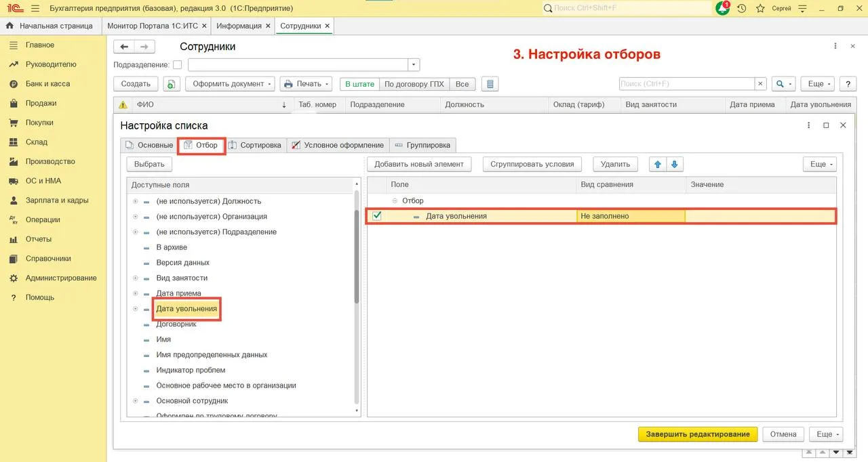The image size is (868, 462).
Task: Open the Администрирование section
Action: [61, 278]
